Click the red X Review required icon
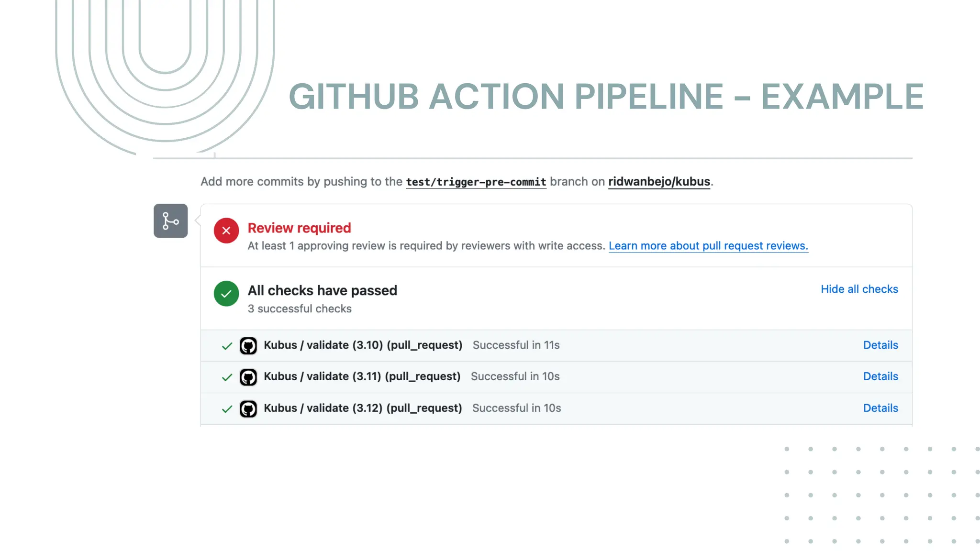This screenshot has height=551, width=980. click(x=226, y=231)
